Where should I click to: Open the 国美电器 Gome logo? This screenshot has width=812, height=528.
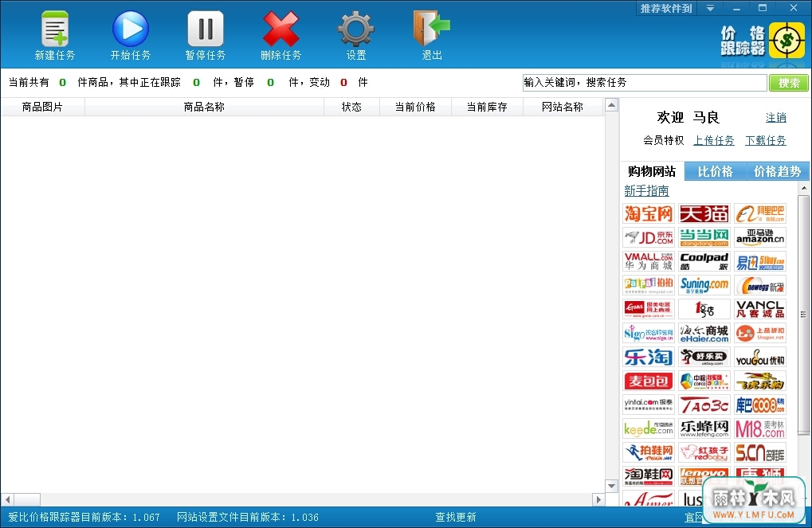pos(649,309)
